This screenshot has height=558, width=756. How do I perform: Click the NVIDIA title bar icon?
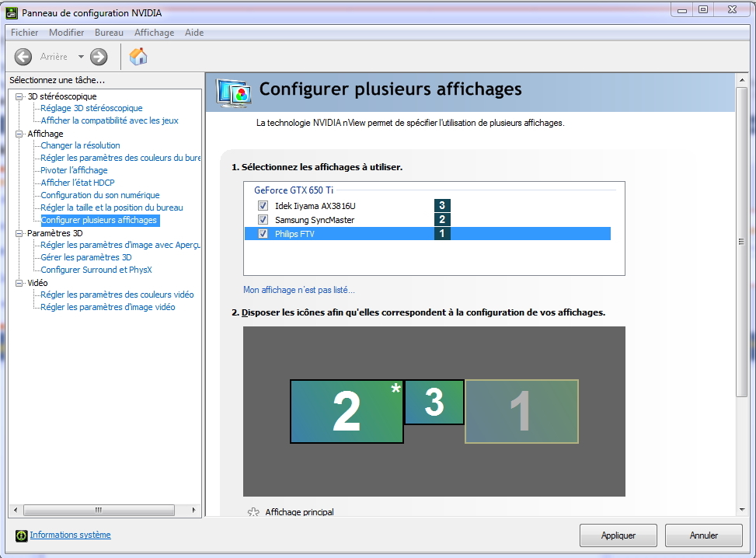point(11,13)
